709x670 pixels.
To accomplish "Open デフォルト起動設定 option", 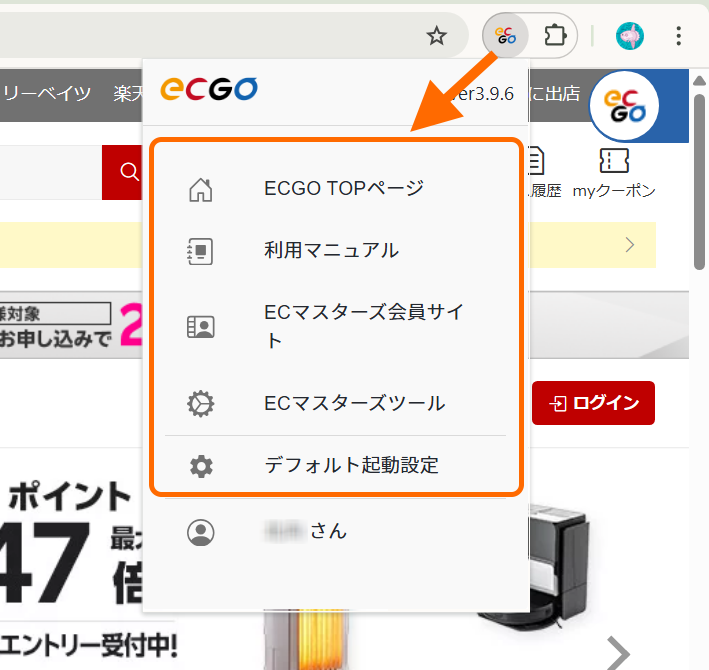I will pos(351,466).
